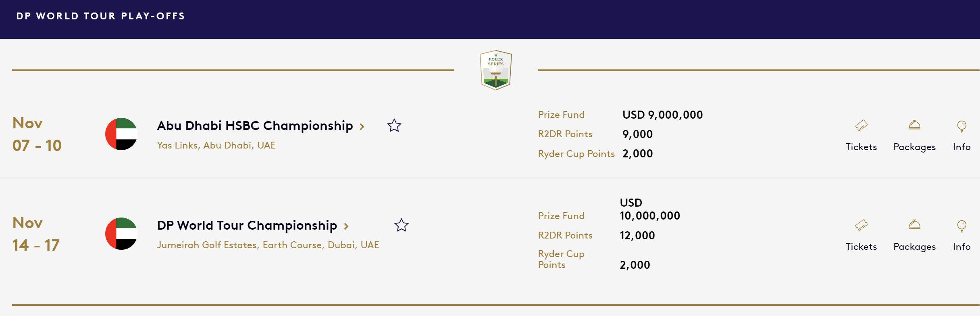Open DP World Tour Championship title link
This screenshot has width=980, height=316.
pyautogui.click(x=247, y=226)
